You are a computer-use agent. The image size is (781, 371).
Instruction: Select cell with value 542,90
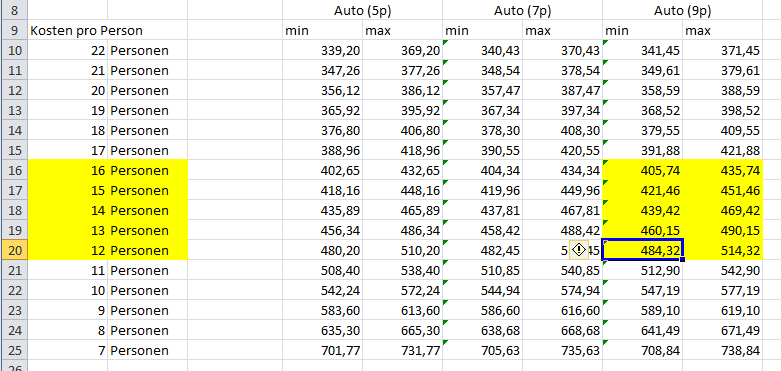722,270
